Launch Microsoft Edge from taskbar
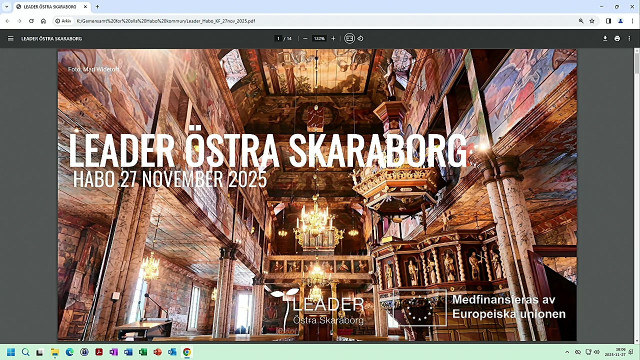Viewport: 640px width, 360px height. pos(69,352)
